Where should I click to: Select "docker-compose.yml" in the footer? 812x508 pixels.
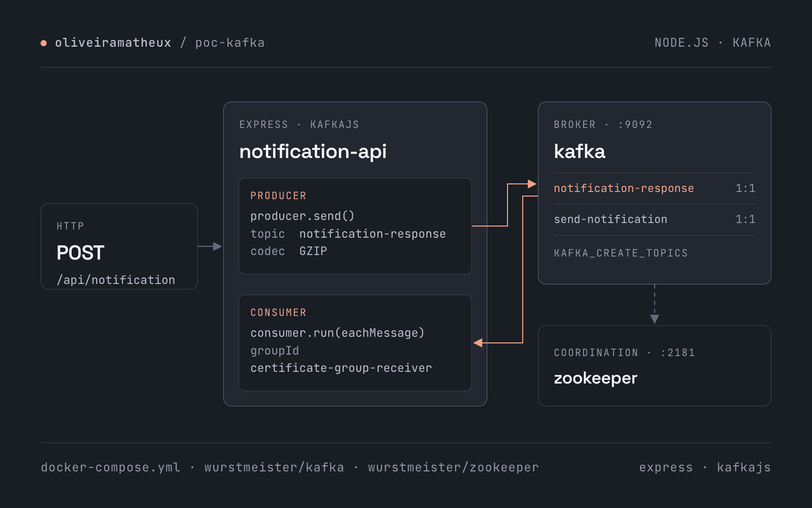coord(111,467)
